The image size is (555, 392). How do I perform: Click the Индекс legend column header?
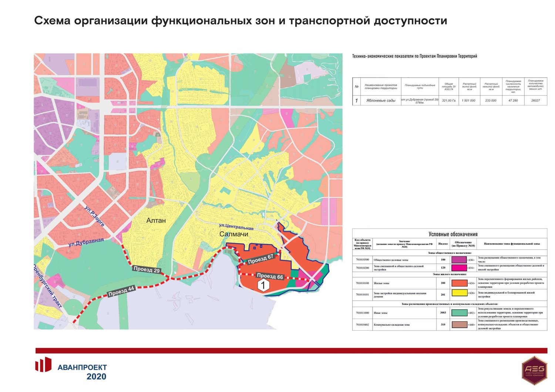coord(443,244)
